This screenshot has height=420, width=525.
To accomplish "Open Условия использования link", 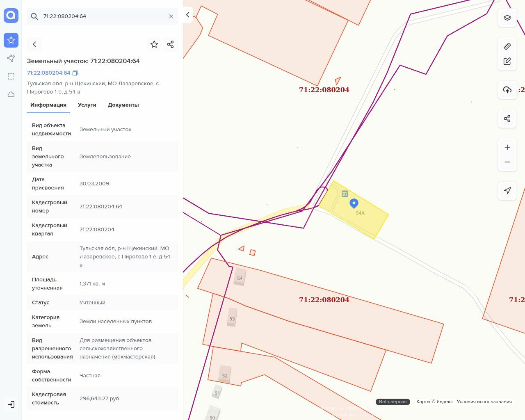I will [484, 402].
